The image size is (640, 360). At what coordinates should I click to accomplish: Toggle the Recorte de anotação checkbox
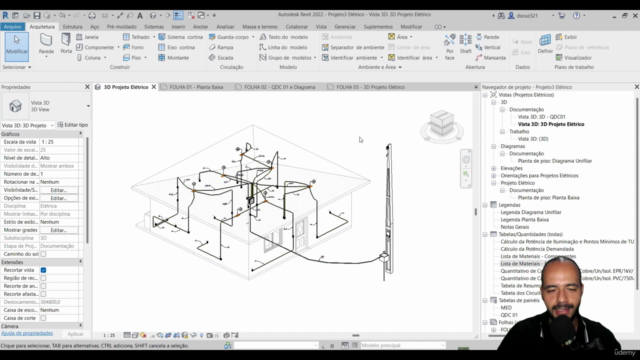click(x=43, y=286)
